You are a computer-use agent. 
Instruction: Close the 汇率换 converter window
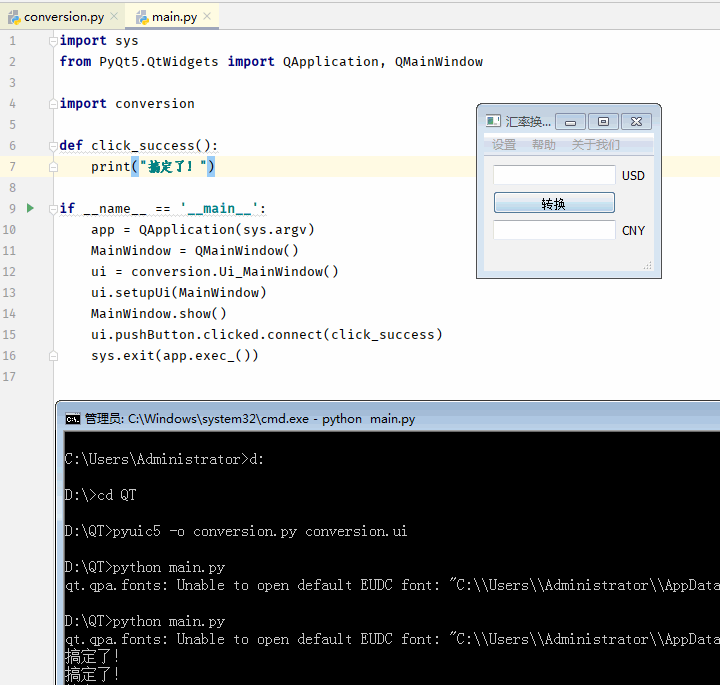coord(636,122)
